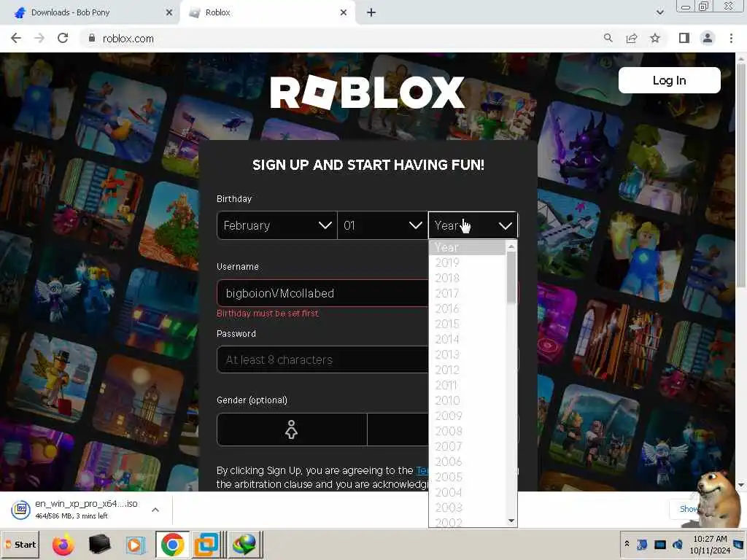Bookmark this page with the star icon
This screenshot has height=560, width=747.
point(655,38)
